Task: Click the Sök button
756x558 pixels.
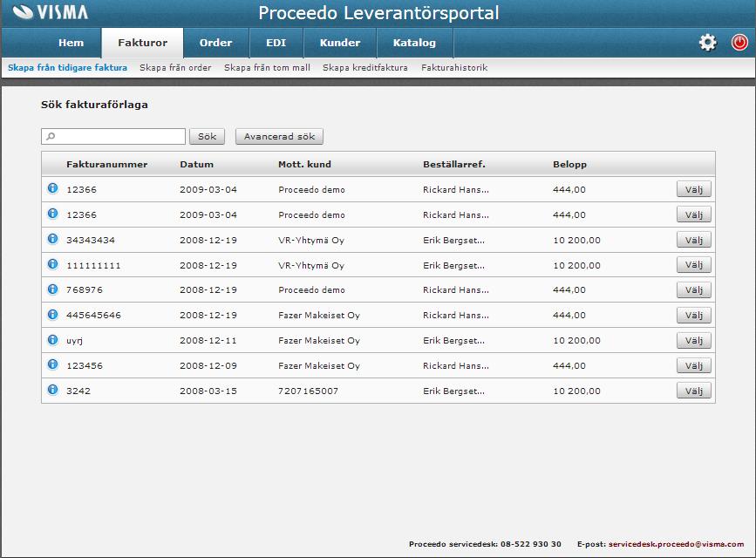Action: tap(207, 137)
